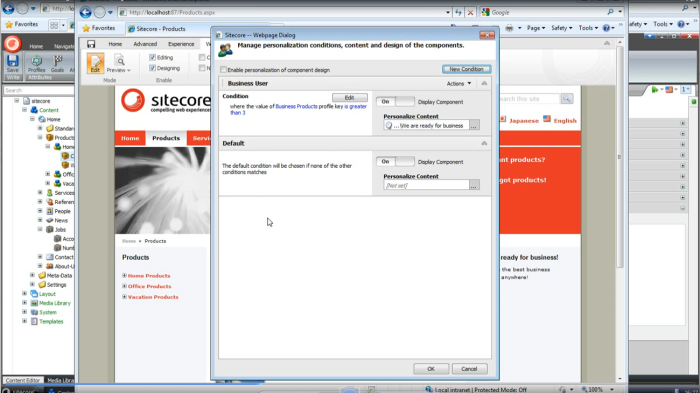Expand Office Products in page list

pos(125,286)
